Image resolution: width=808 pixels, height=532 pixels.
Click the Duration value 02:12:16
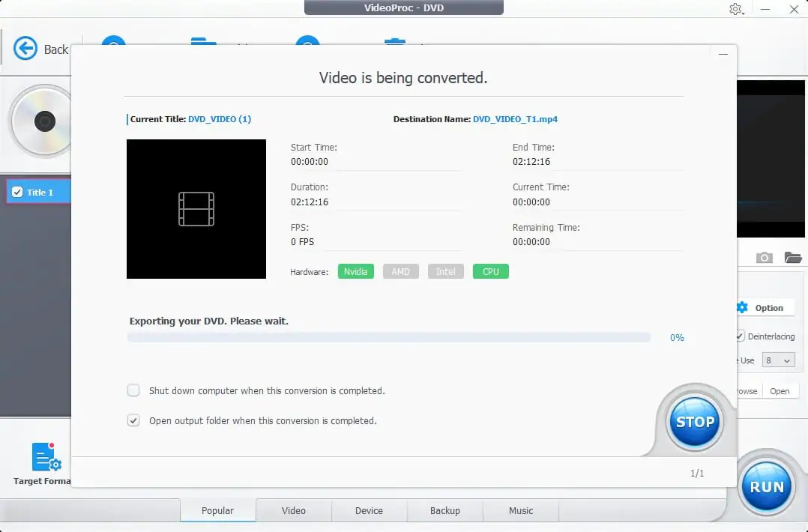310,202
